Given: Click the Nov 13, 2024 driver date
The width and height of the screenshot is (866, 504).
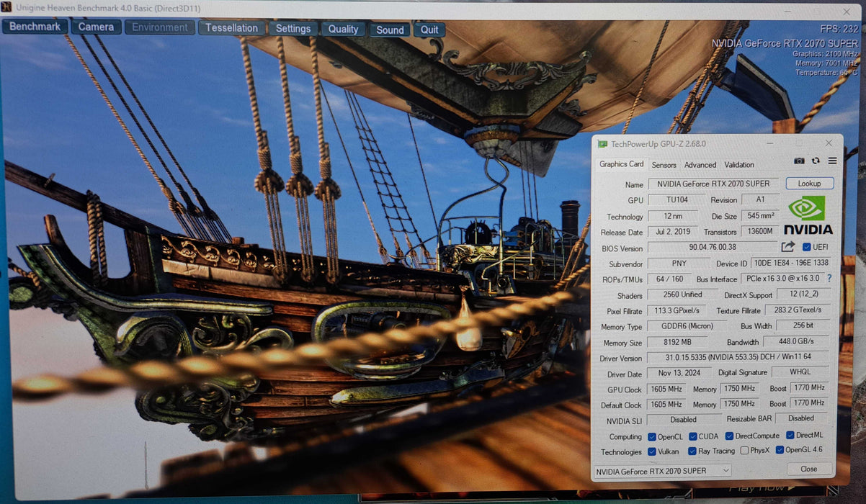Looking at the screenshot, I should (679, 374).
